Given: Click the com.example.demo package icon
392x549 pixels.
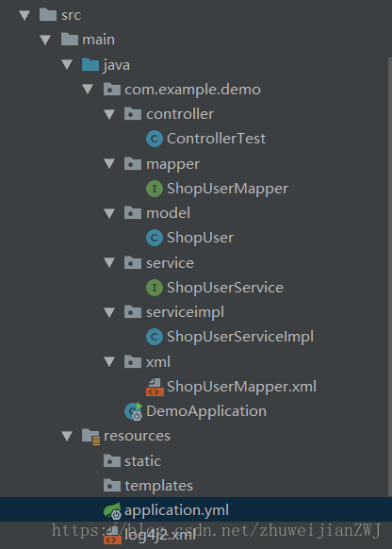Looking at the screenshot, I should click(x=112, y=90).
